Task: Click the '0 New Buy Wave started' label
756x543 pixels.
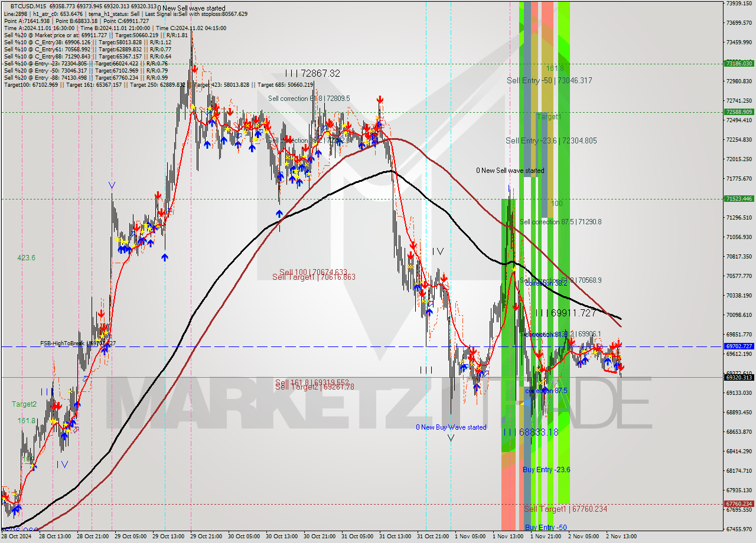Action: pos(451,427)
